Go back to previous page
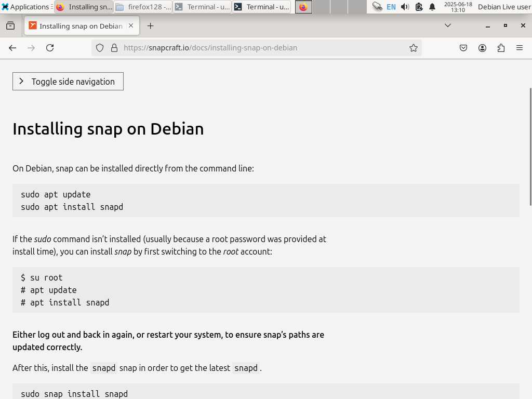Image resolution: width=532 pixels, height=399 pixels. (12, 48)
